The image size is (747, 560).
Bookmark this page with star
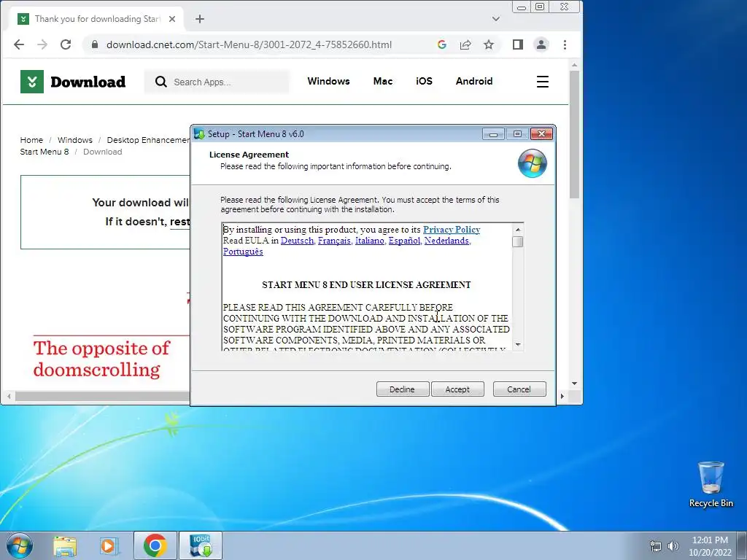coord(489,44)
